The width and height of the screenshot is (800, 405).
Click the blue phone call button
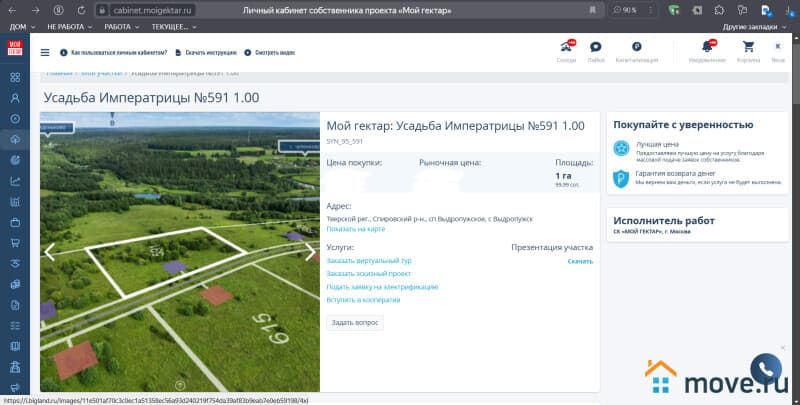pyautogui.click(x=766, y=369)
